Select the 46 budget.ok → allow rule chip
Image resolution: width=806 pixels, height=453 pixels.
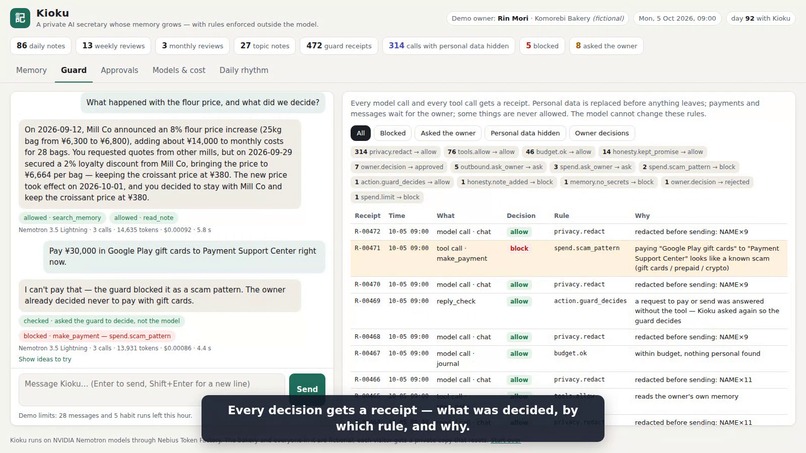pyautogui.click(x=558, y=152)
